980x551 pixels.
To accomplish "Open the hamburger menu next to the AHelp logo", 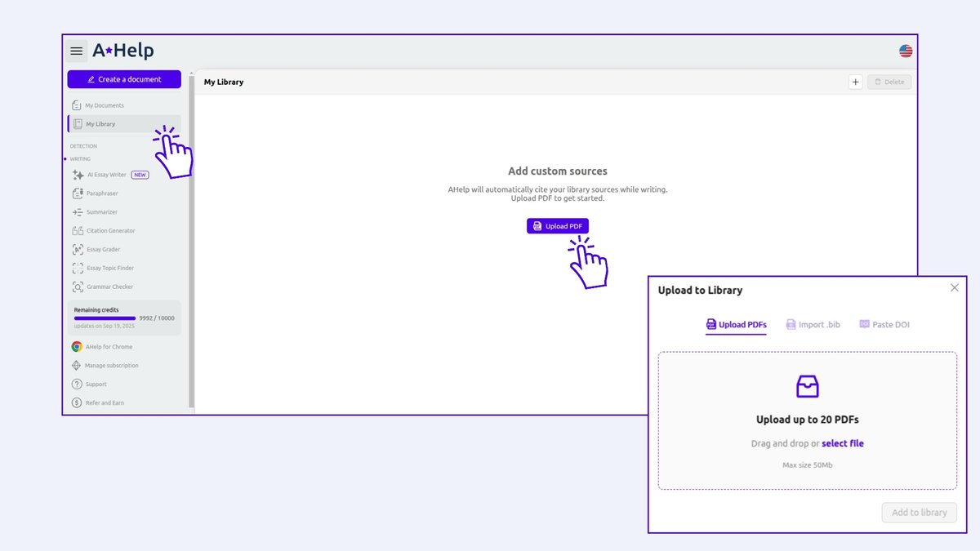I will point(76,51).
